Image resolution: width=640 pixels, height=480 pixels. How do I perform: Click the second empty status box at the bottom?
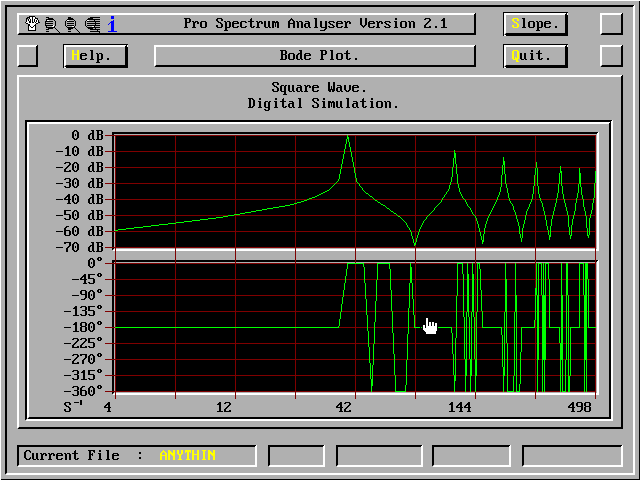pos(379,456)
